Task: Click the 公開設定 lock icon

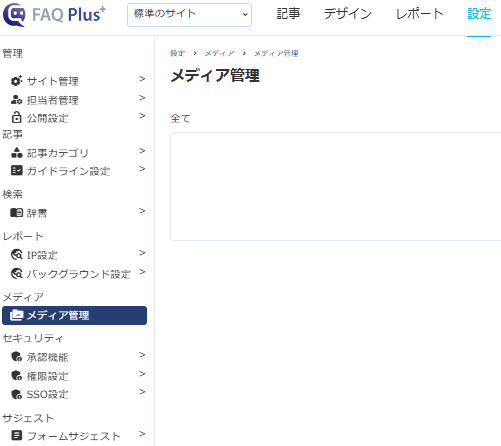Action: 16,117
